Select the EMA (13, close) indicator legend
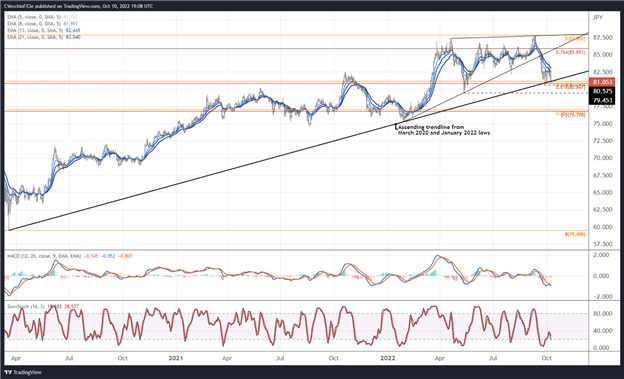 tap(44, 30)
